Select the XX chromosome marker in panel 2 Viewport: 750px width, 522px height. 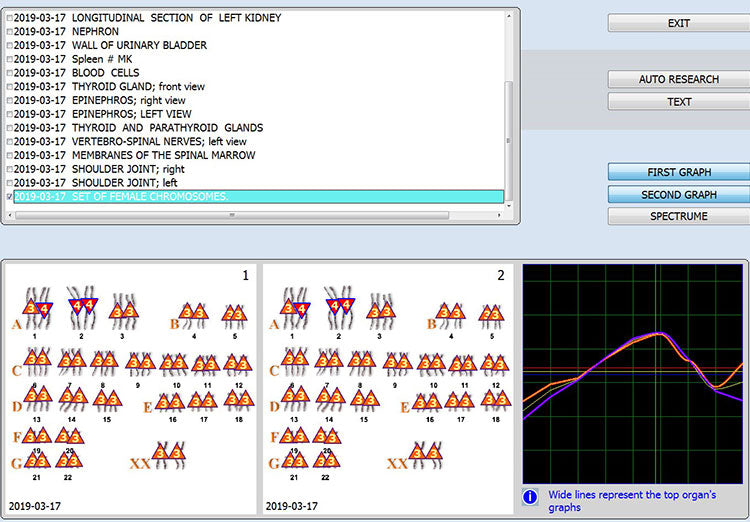(428, 455)
